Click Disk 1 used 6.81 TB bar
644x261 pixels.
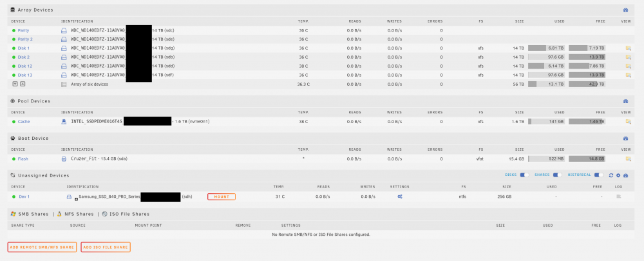tap(546, 48)
